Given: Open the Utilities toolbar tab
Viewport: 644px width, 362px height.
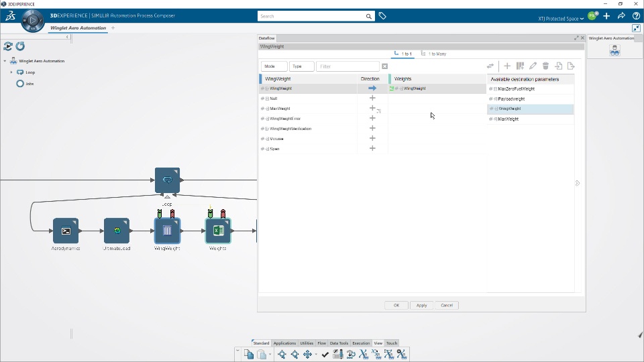Looking at the screenshot, I should pos(307,343).
